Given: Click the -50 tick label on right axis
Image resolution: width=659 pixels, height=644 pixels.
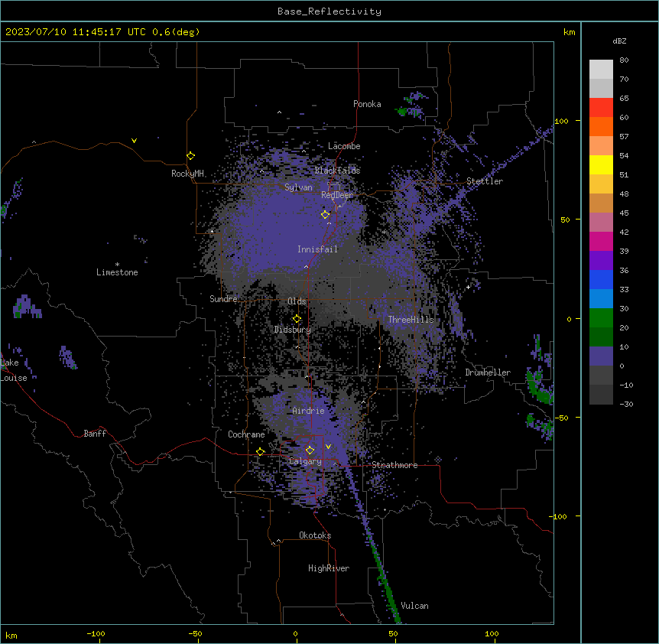Looking at the screenshot, I should point(561,418).
